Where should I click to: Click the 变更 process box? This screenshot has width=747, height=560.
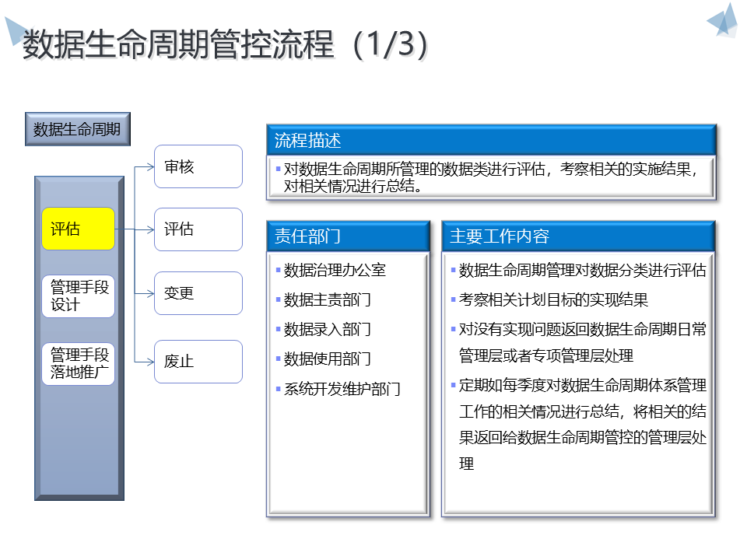pyautogui.click(x=198, y=293)
